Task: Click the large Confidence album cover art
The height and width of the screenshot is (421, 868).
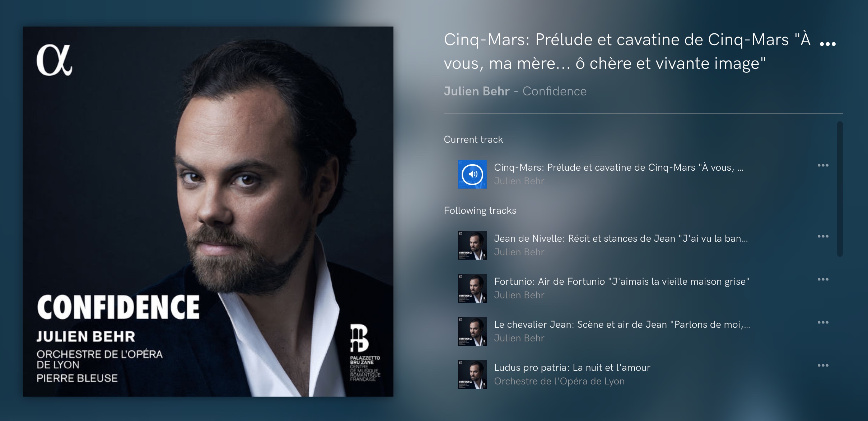Action: coord(208,212)
